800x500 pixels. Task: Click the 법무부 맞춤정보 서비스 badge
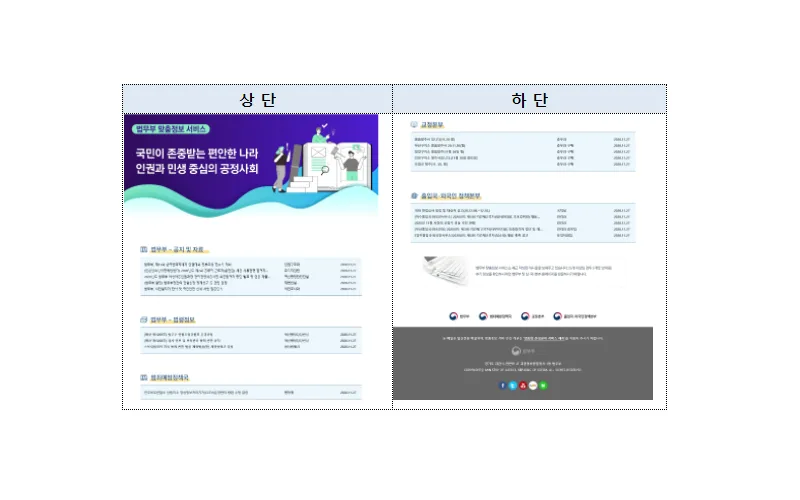tap(171, 129)
